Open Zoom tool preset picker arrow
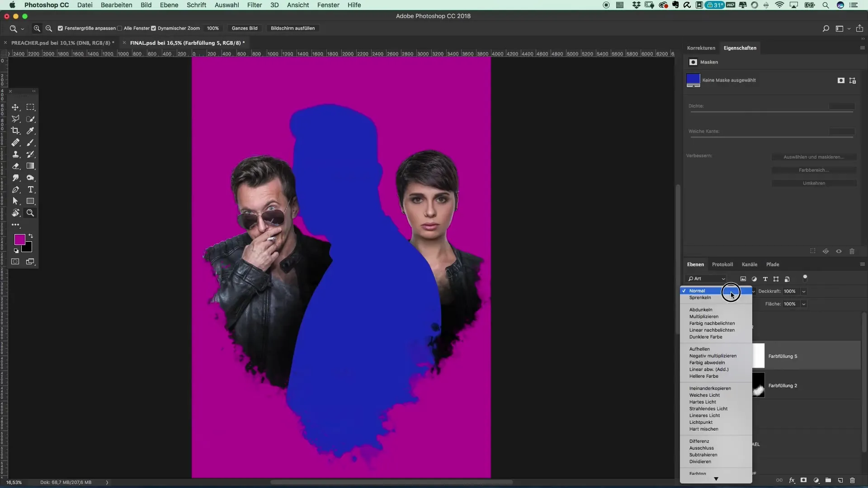 pyautogui.click(x=22, y=29)
